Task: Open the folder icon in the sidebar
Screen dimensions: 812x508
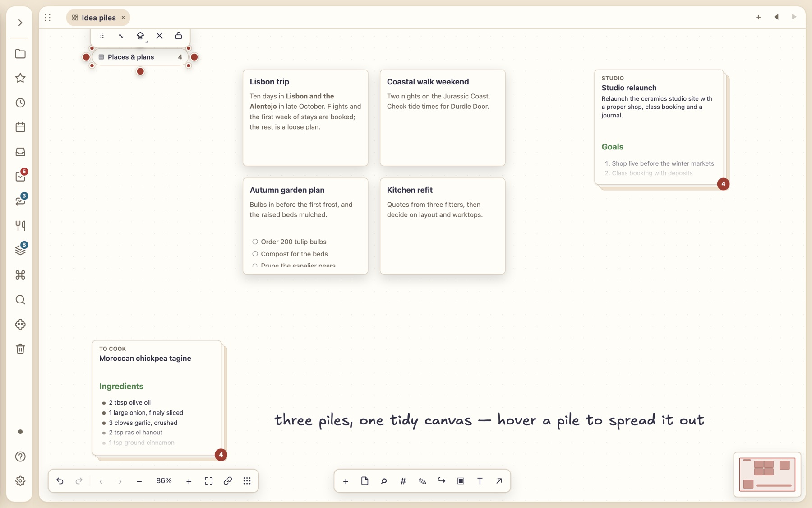Action: (x=20, y=54)
